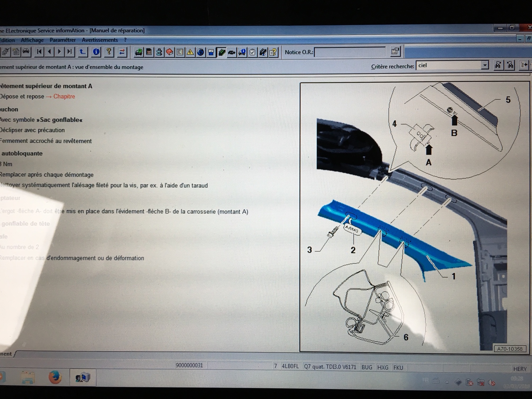Viewport: 532px width, 399px height.
Task: Click the search-next binoculars icon
Action: pyautogui.click(x=510, y=65)
